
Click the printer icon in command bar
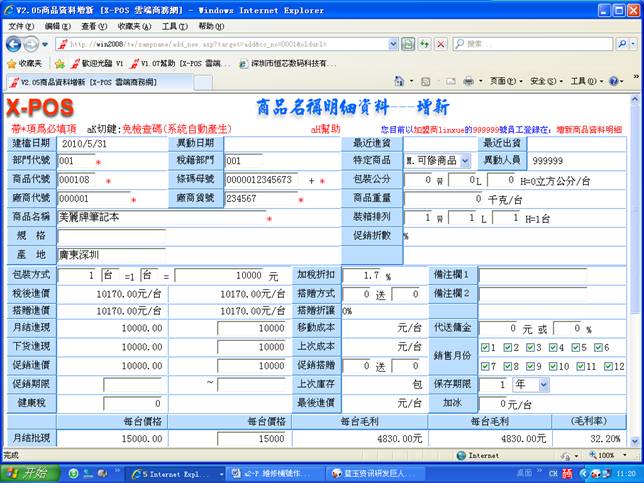pyautogui.click(x=468, y=81)
